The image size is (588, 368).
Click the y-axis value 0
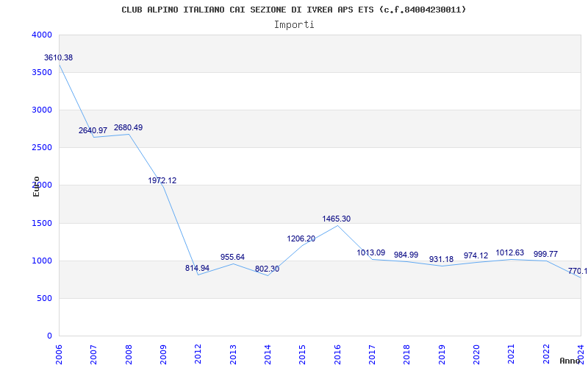49,336
